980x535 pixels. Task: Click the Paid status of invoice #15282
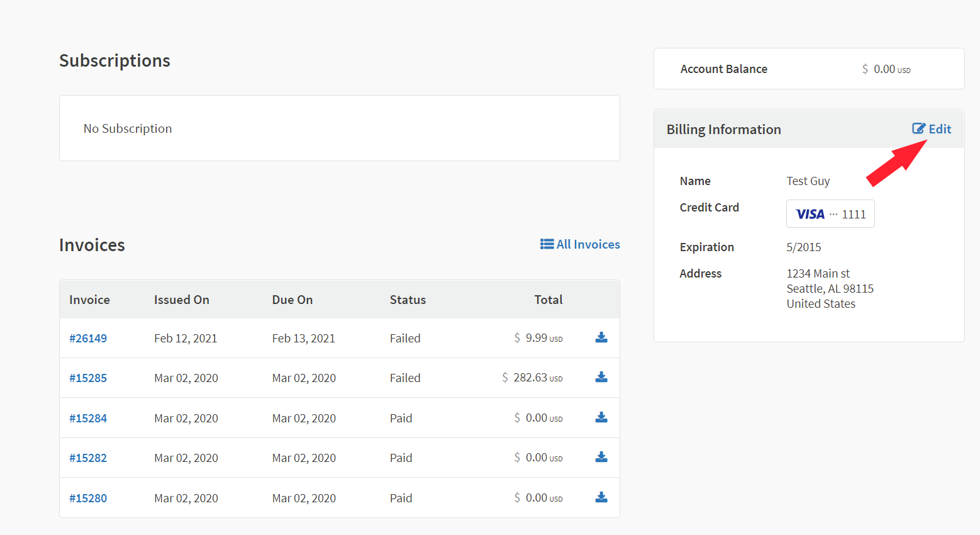click(401, 458)
